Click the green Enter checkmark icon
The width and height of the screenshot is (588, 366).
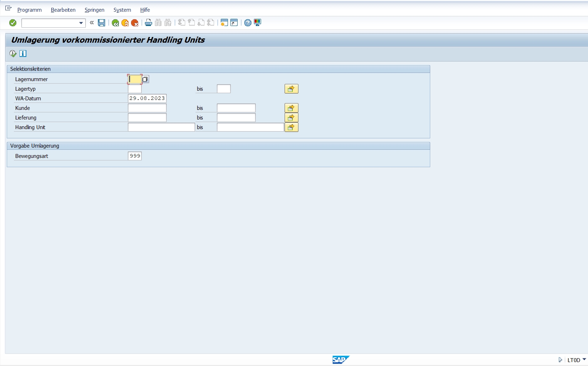[13, 23]
